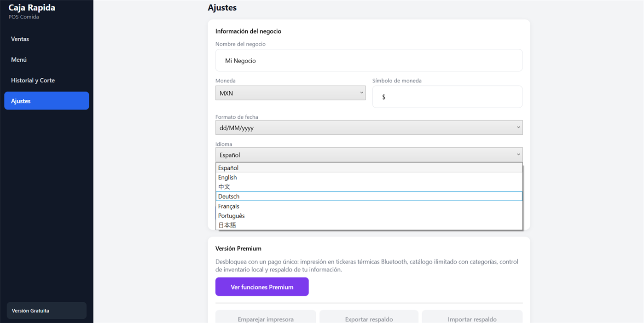Viewport: 644px width, 323px height.
Task: Choose English from language list
Action: coord(369,177)
